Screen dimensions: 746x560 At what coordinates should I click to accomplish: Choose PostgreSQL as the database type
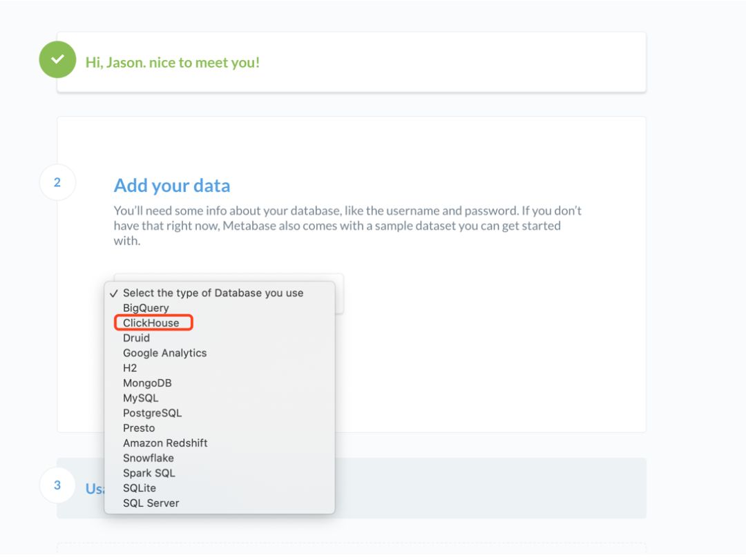(152, 413)
